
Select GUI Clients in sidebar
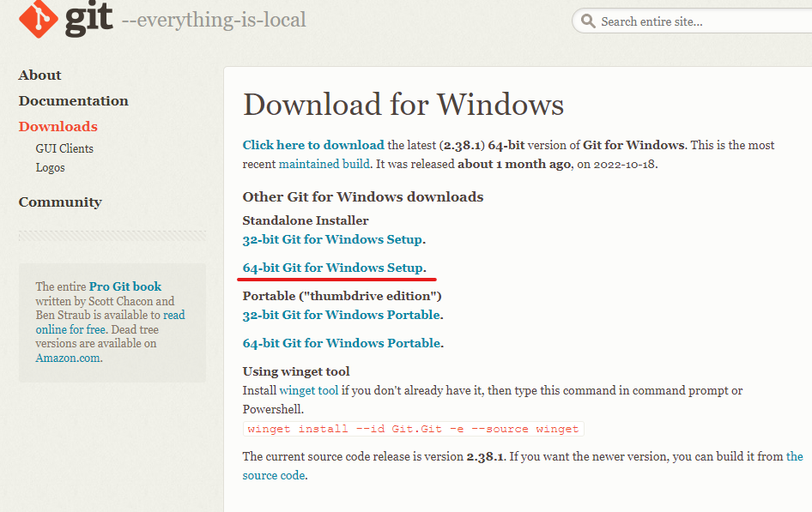point(64,149)
